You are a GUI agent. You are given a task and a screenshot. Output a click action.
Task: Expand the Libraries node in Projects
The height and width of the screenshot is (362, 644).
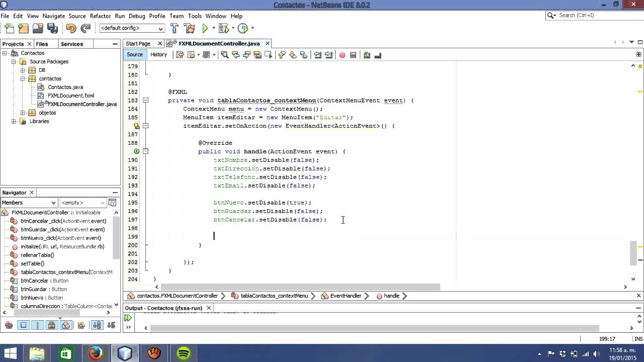(14, 121)
